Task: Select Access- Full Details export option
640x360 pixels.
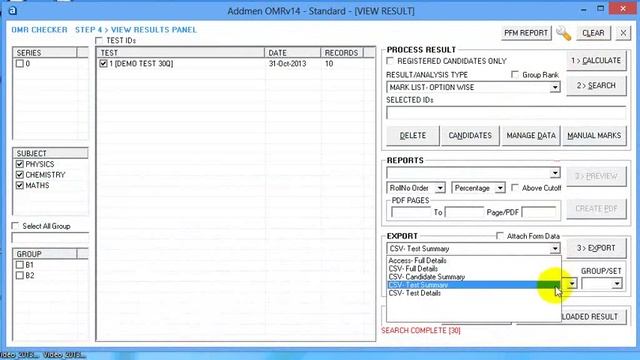Action: (x=473, y=260)
